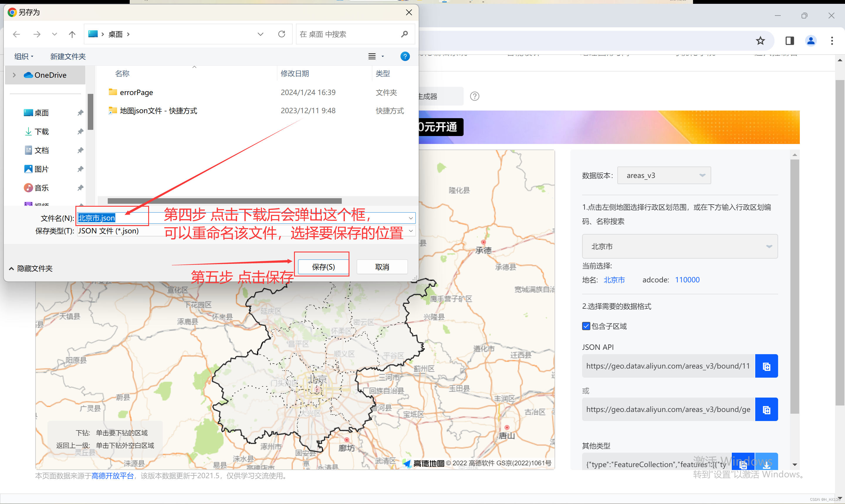
Task: Bookmark page with the star icon
Action: point(760,41)
